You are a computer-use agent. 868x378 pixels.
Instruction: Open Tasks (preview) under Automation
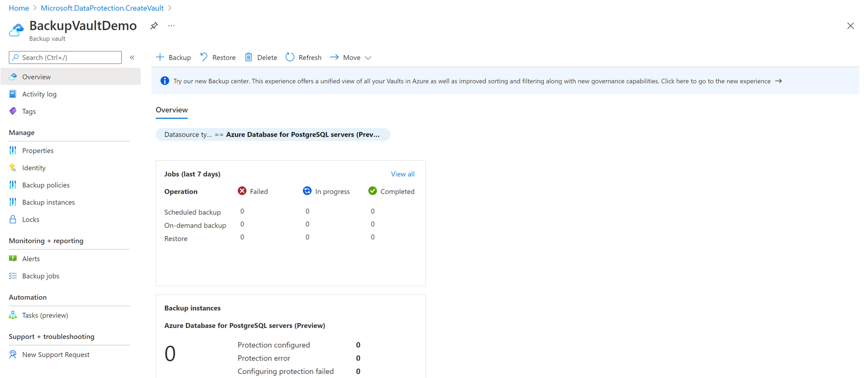tap(45, 315)
